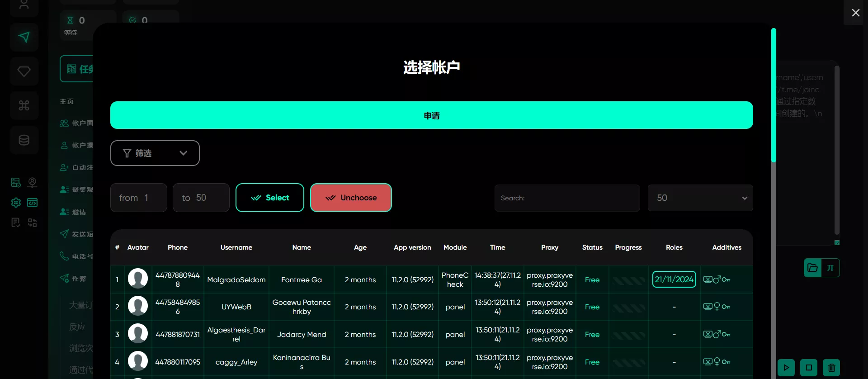
Task: Sort table by App version column header
Action: pyautogui.click(x=412, y=247)
